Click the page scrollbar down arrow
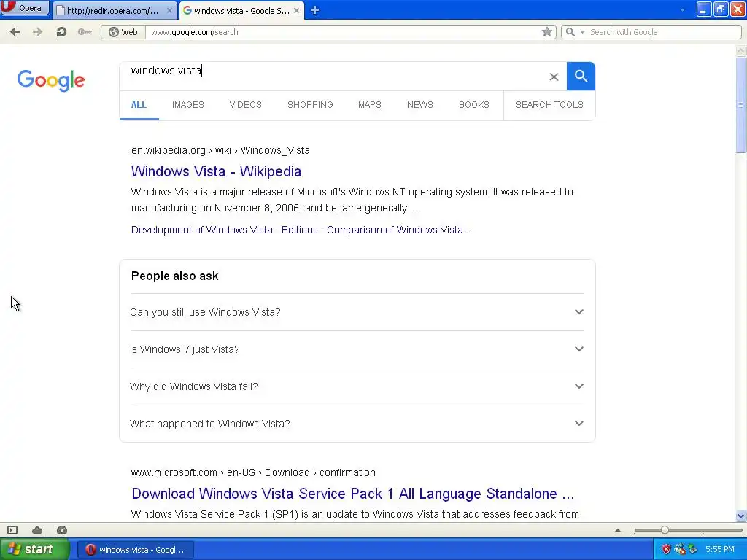 pyautogui.click(x=740, y=516)
